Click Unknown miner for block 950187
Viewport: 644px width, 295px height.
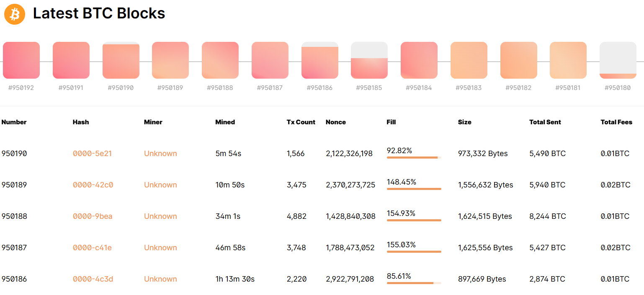[160, 248]
